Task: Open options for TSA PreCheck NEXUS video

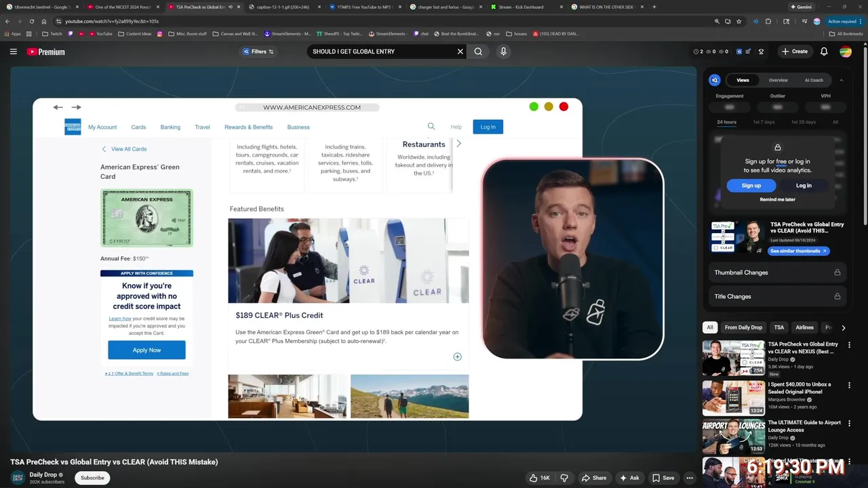Action: [849, 346]
